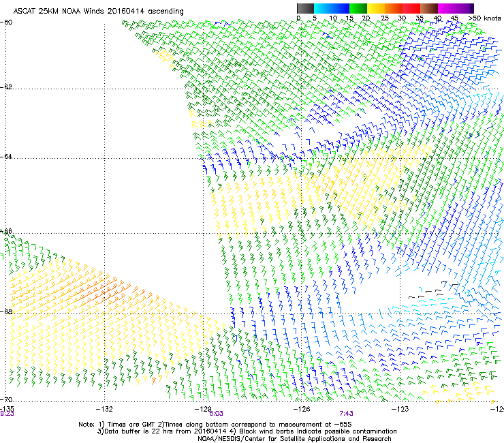Click the gray 0-5 knots legend segment
Viewport: 504px width, 443px height.
[305, 8]
